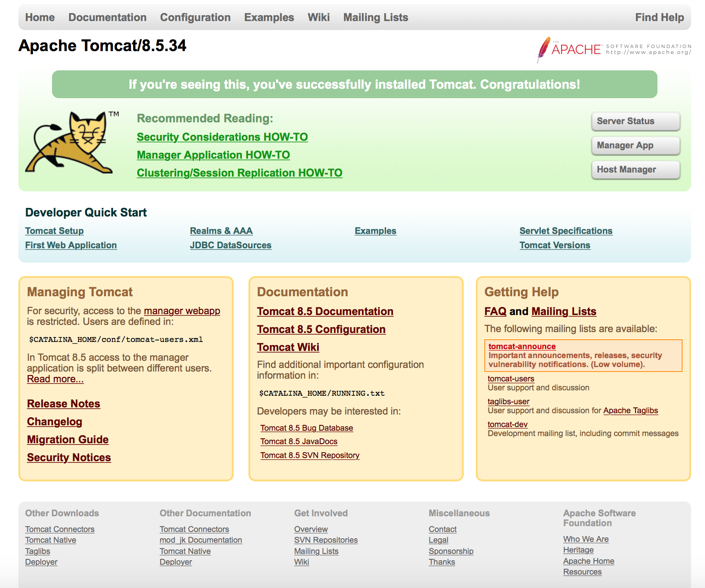Open Legal footer link
Screen dimensions: 705x588
click(439, 540)
